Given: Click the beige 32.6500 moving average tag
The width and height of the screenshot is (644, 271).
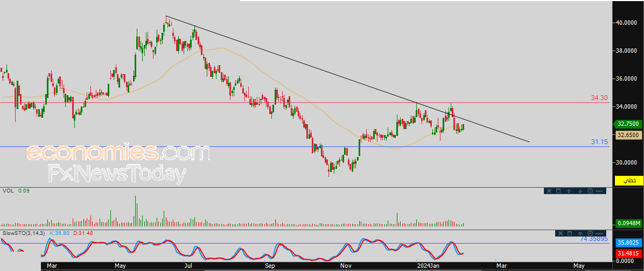Looking at the screenshot, I should [628, 135].
